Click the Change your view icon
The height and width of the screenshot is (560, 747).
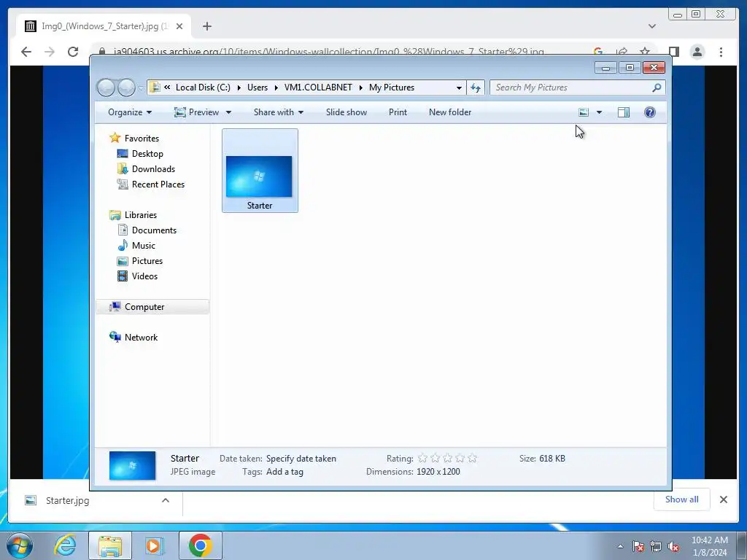[x=584, y=112]
